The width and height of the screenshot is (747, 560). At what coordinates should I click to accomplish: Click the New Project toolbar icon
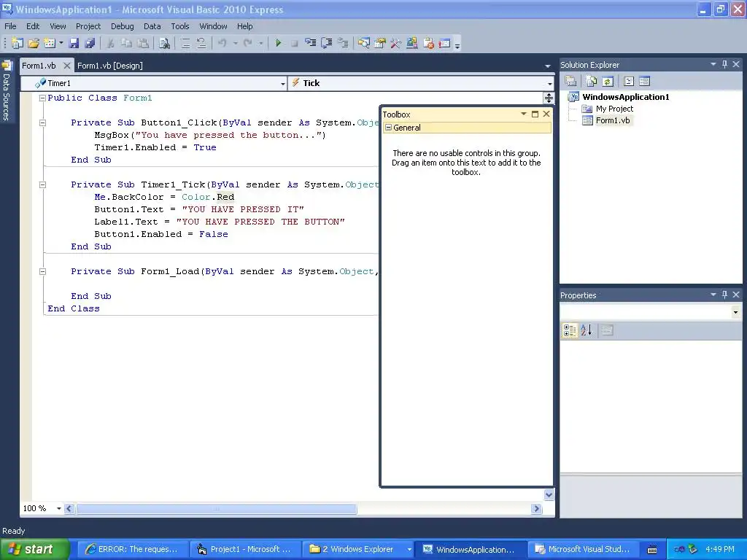point(18,43)
